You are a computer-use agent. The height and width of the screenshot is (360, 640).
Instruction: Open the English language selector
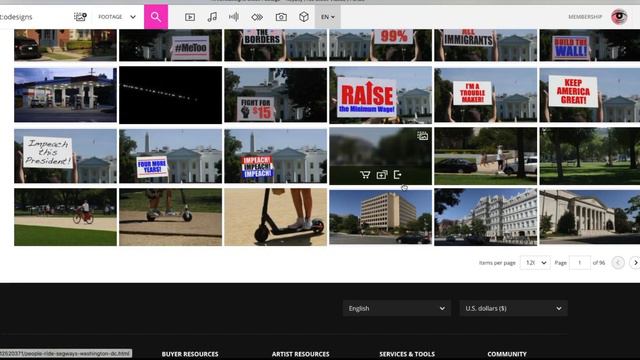click(397, 308)
